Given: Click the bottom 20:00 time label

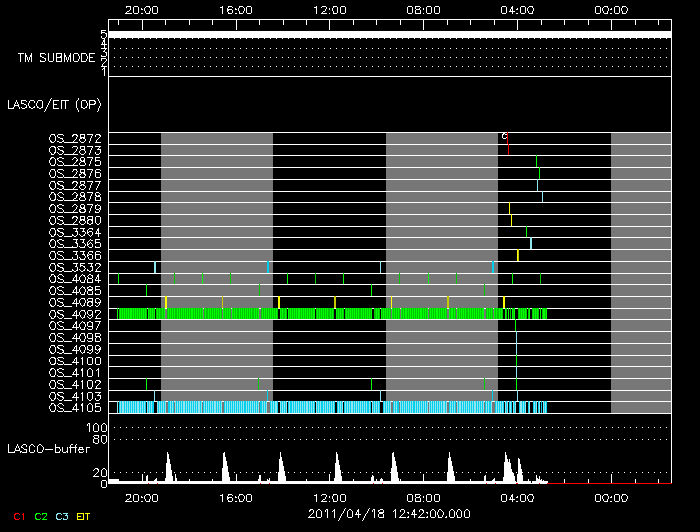Looking at the screenshot, I should click(142, 498).
